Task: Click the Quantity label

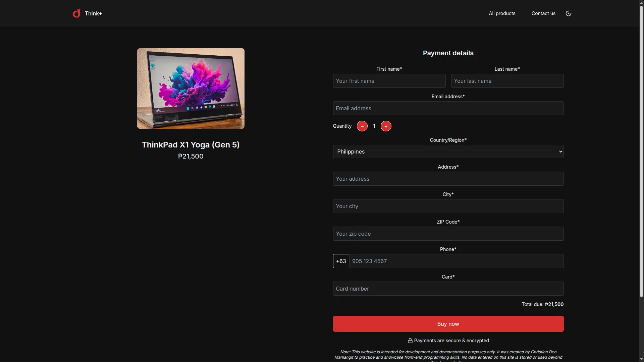Action: click(342, 126)
